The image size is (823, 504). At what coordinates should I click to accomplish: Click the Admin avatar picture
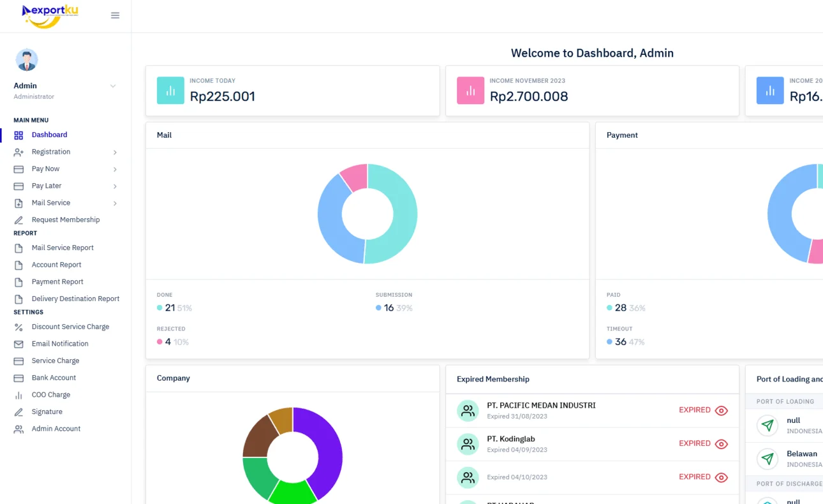point(27,60)
